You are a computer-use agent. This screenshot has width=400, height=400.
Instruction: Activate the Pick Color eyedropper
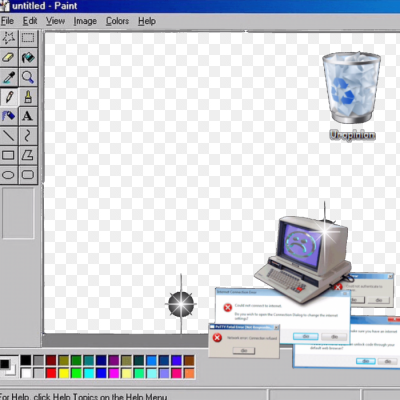pos(9,77)
